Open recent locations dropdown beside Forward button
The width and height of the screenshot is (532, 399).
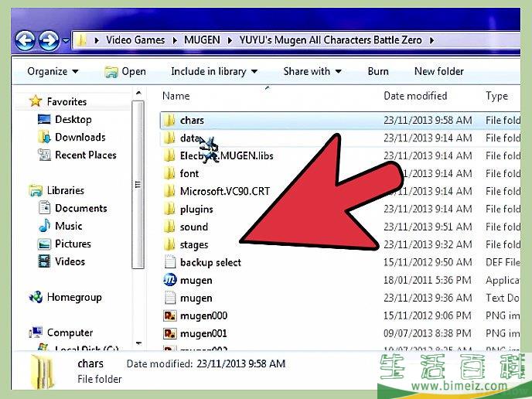click(66, 41)
